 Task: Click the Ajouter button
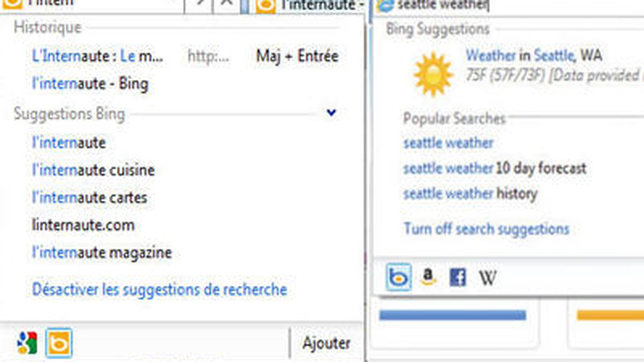[326, 343]
